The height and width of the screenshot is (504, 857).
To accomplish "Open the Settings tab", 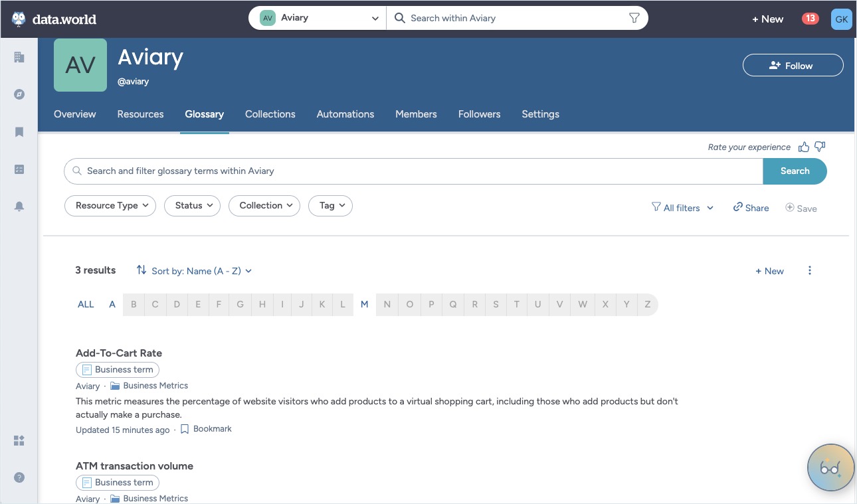I will point(540,114).
